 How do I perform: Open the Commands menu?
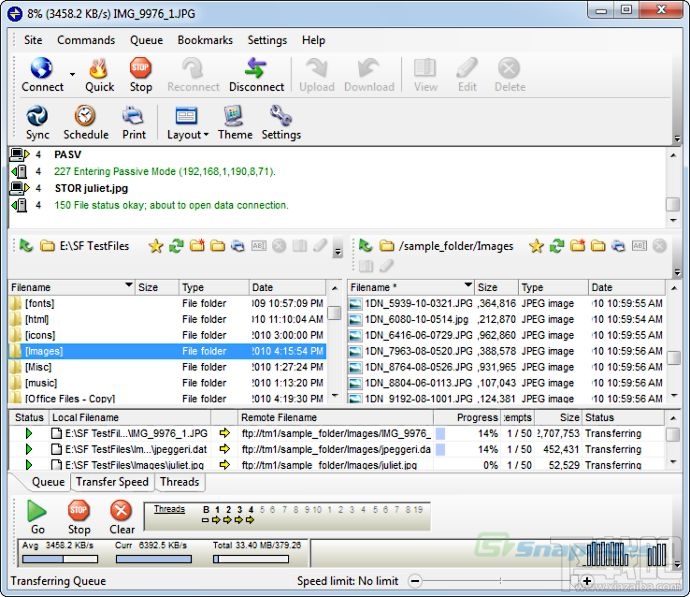(86, 40)
